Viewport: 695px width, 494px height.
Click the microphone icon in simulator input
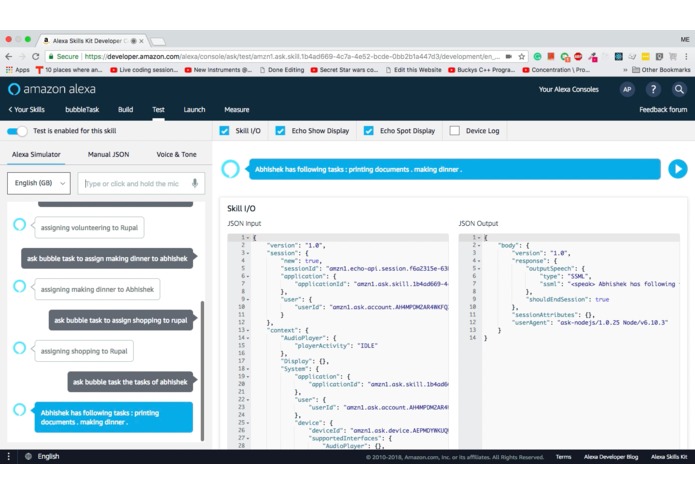[x=195, y=183]
